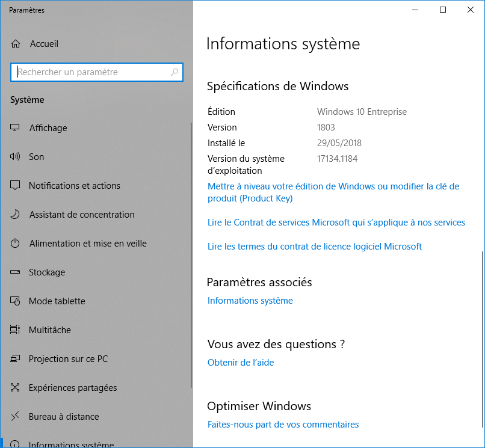This screenshot has width=485, height=448.
Task: Click the Stockage drive icon
Action: click(15, 272)
